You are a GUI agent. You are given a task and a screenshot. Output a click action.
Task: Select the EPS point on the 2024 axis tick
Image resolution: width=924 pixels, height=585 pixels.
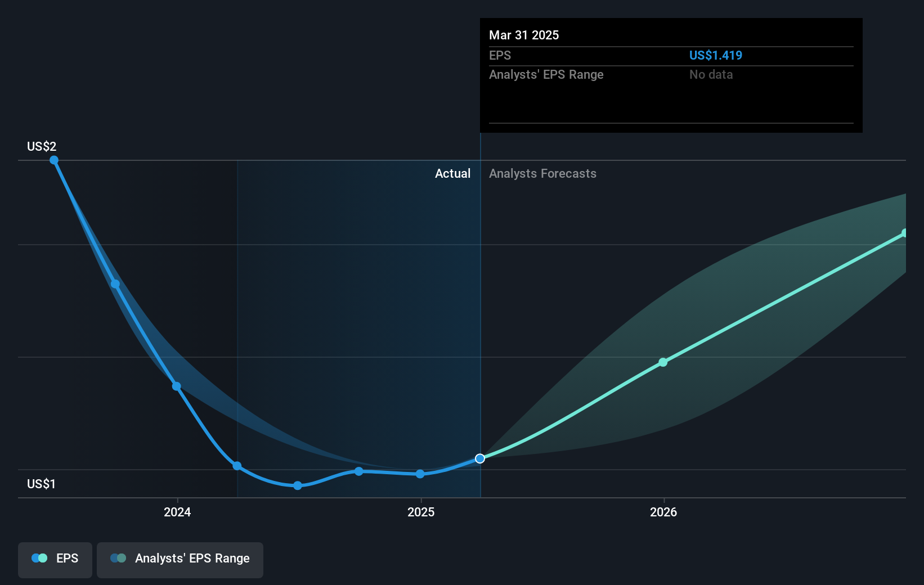(x=177, y=386)
